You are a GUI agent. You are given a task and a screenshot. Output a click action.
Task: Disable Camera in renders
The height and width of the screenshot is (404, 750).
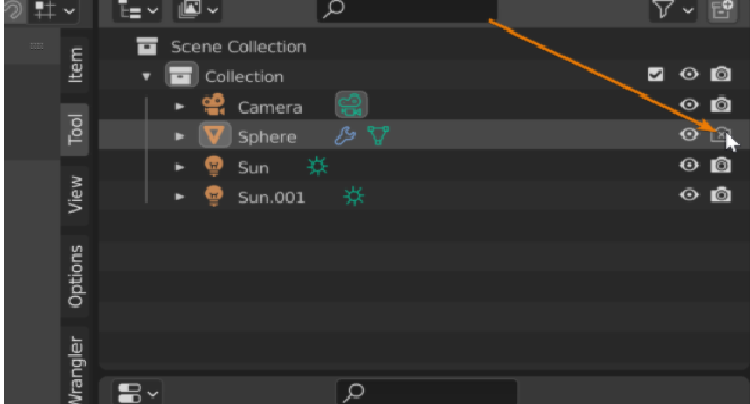click(720, 105)
